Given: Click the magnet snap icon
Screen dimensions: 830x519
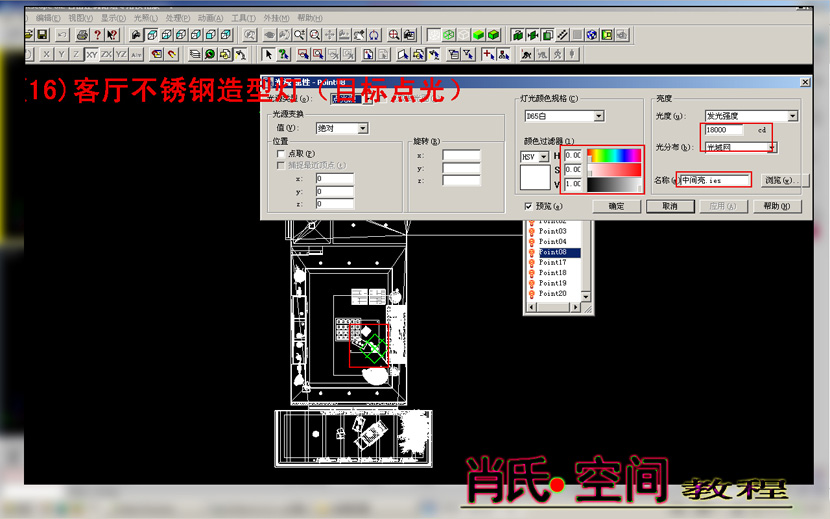Looking at the screenshot, I should pos(172,54).
